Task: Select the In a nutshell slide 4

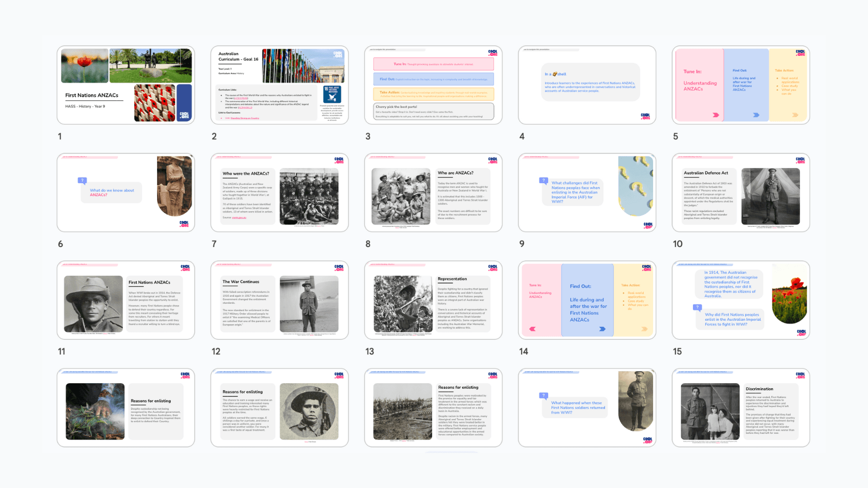Action: [x=587, y=85]
